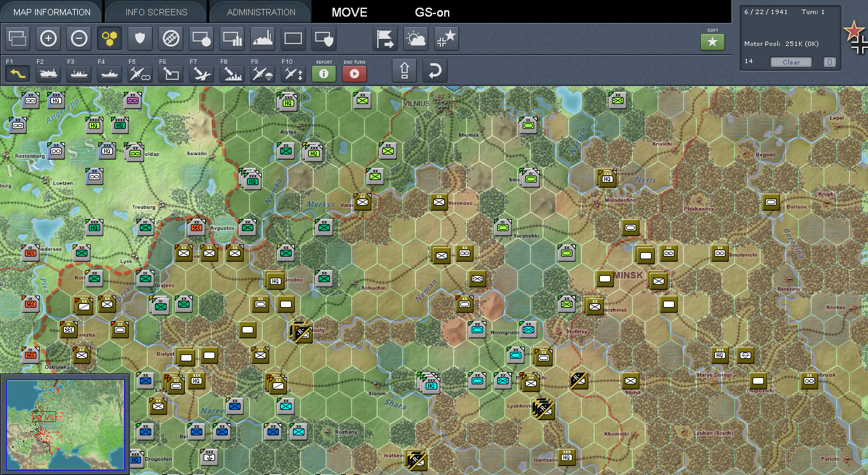Click the overlapping rectangles toolbar icon
The width and height of the screenshot is (868, 475).
tap(17, 39)
